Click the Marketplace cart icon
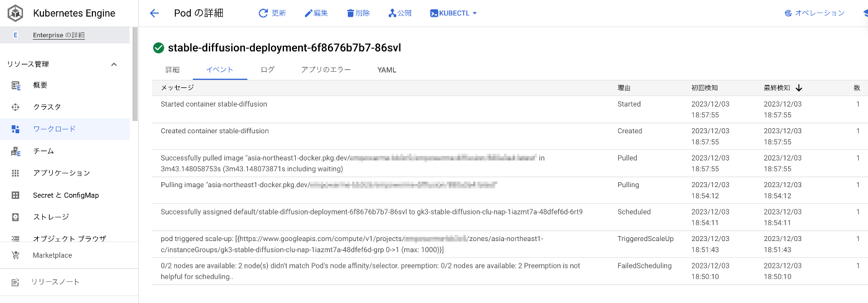 coord(16,255)
